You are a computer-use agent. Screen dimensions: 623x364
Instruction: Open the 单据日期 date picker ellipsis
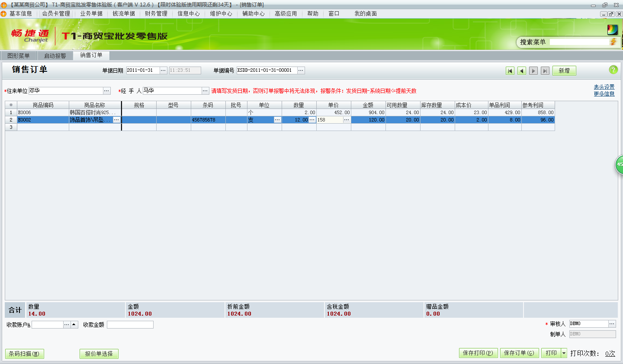point(163,70)
